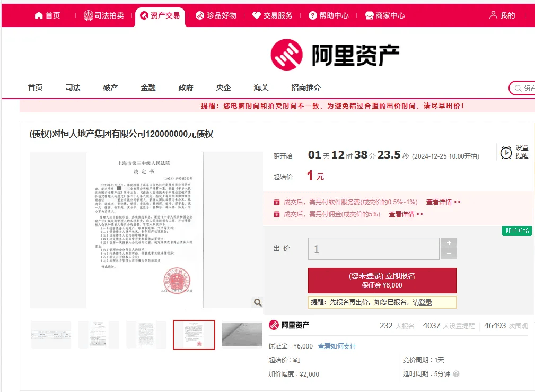Click the 46493 次围观 count
This screenshot has width=535, height=392.
[506, 326]
